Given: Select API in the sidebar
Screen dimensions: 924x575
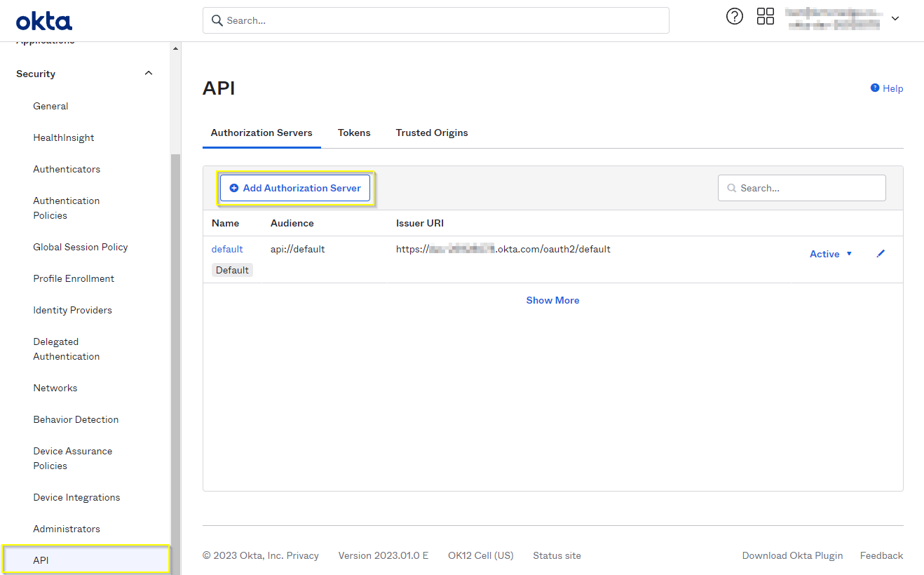Looking at the screenshot, I should tap(86, 560).
